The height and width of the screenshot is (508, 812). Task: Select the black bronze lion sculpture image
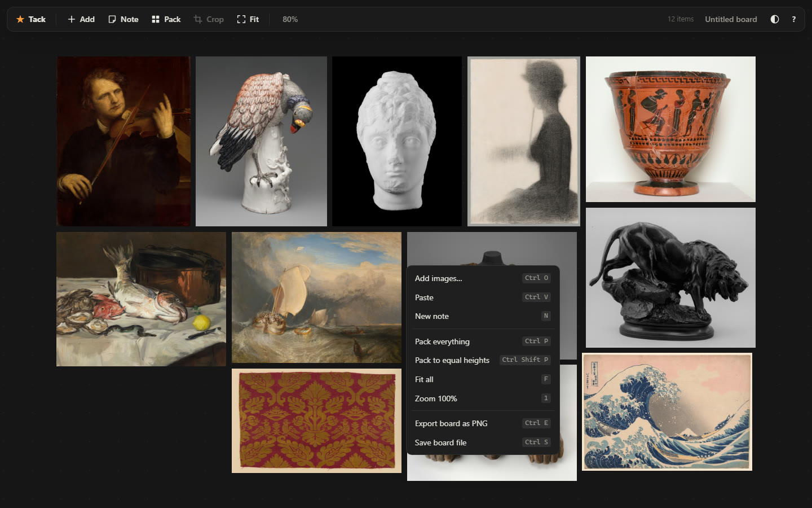[670, 278]
